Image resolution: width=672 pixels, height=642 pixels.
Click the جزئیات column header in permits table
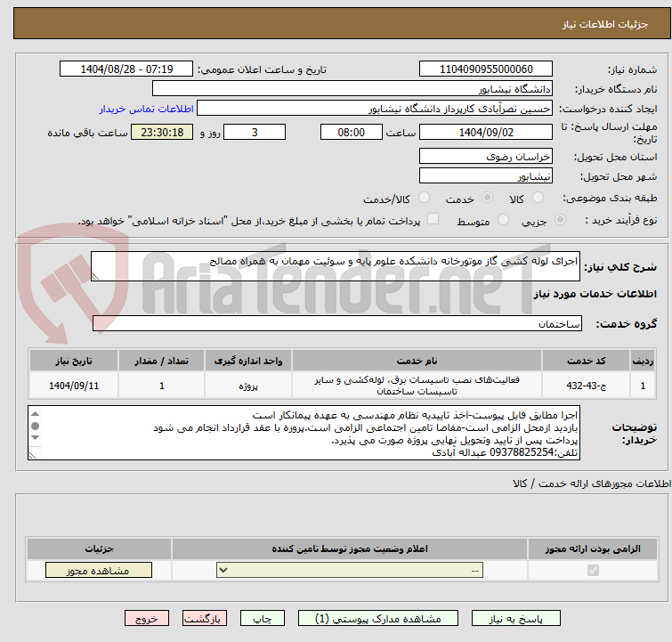(x=99, y=549)
